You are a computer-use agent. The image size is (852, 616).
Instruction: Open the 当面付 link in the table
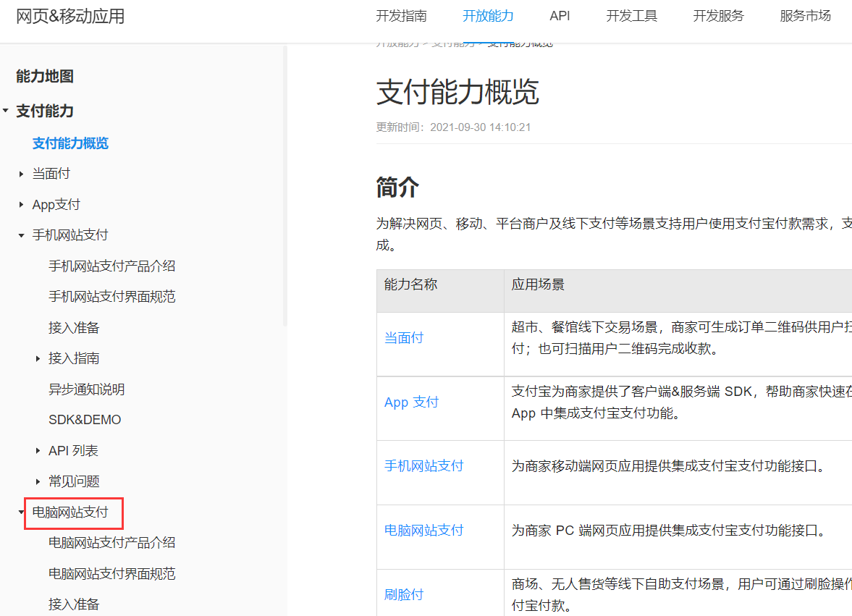click(403, 337)
